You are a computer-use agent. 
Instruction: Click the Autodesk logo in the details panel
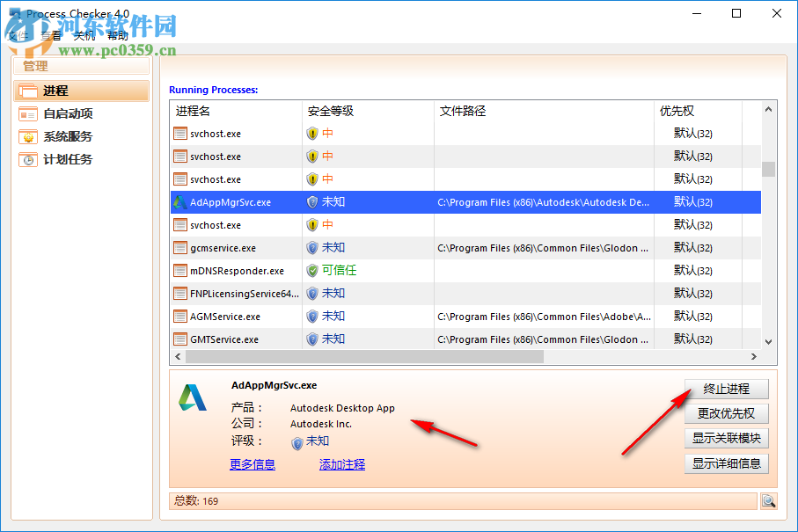pos(193,398)
